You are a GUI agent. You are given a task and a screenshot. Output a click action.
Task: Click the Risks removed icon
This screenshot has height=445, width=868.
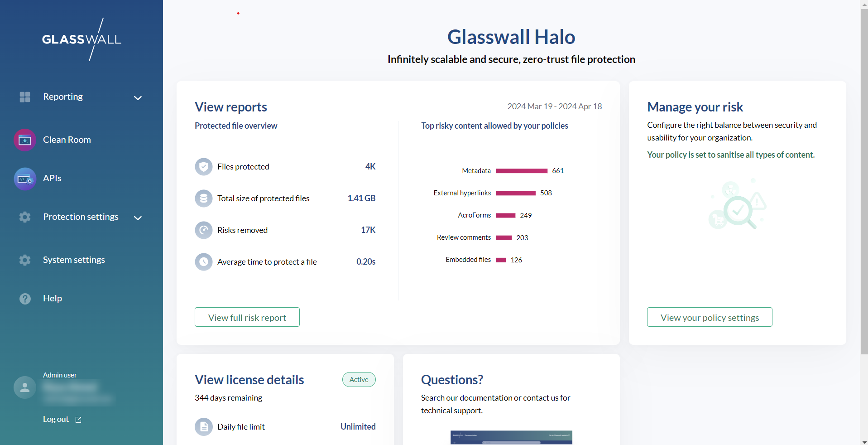pyautogui.click(x=204, y=230)
